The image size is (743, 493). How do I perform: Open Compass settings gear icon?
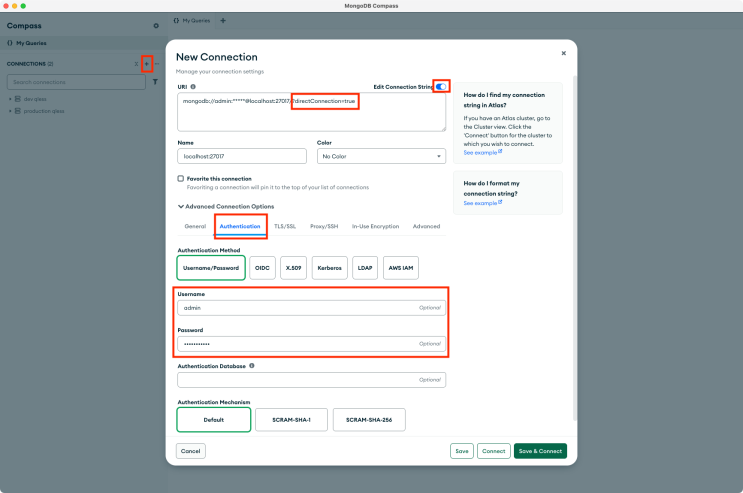coord(156,26)
